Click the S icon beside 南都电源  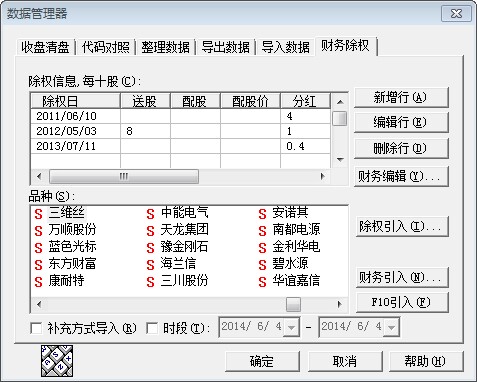click(x=263, y=231)
